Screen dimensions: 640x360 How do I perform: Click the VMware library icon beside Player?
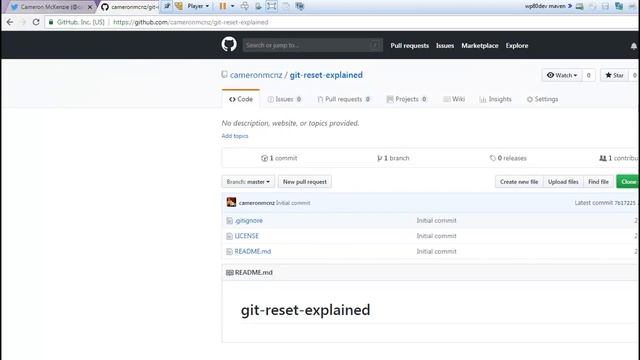pyautogui.click(x=179, y=6)
